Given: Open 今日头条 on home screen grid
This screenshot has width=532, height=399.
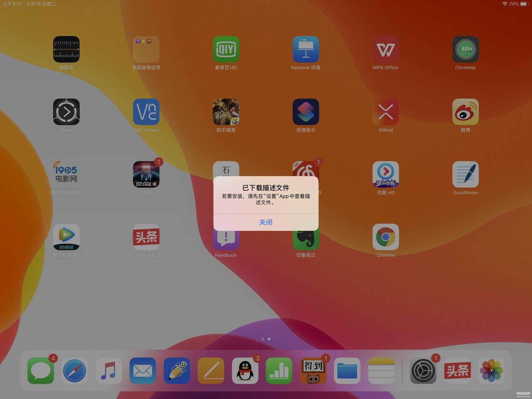Looking at the screenshot, I should (146, 237).
